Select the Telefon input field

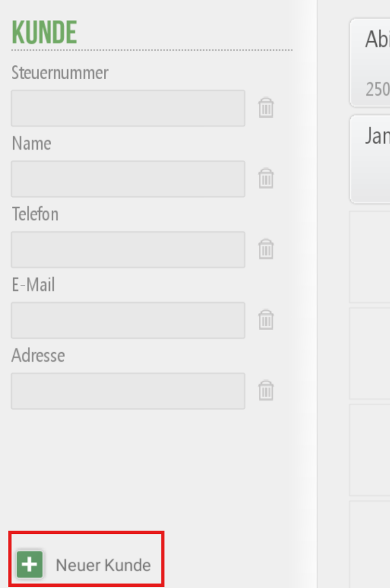tap(128, 249)
